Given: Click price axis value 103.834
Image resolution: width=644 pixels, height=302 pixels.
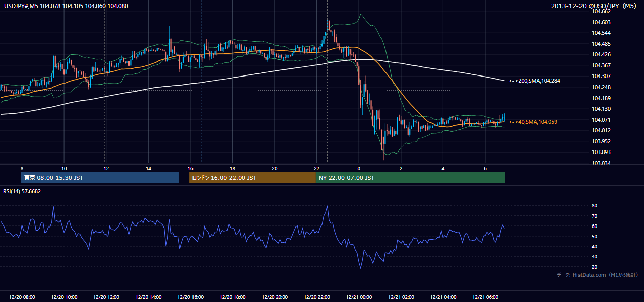Looking at the screenshot, I should tap(602, 163).
